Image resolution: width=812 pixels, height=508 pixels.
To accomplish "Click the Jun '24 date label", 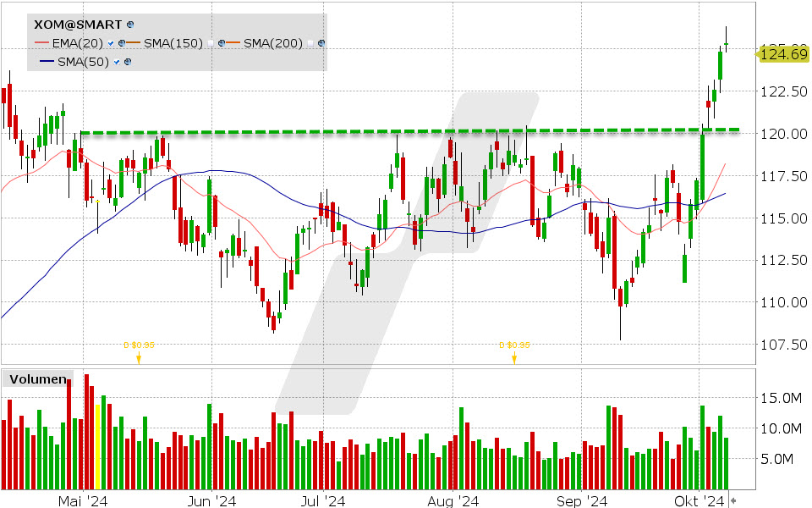I will tap(211, 500).
